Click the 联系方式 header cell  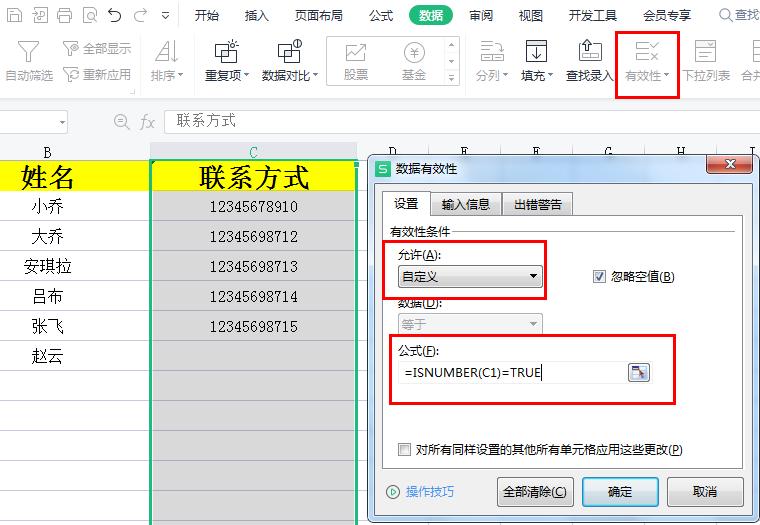click(x=253, y=176)
